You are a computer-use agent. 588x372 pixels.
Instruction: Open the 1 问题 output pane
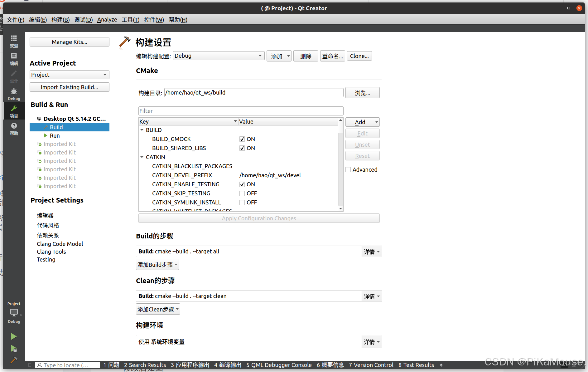pyautogui.click(x=111, y=365)
